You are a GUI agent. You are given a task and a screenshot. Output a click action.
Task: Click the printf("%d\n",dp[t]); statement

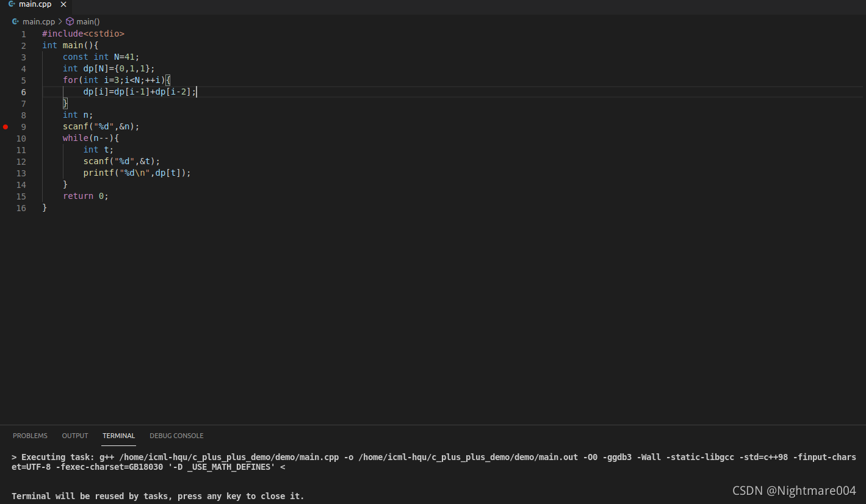coord(137,173)
